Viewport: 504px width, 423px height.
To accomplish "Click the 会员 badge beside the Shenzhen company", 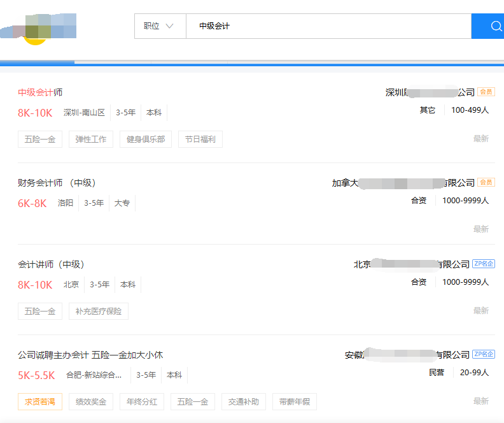I will [486, 92].
